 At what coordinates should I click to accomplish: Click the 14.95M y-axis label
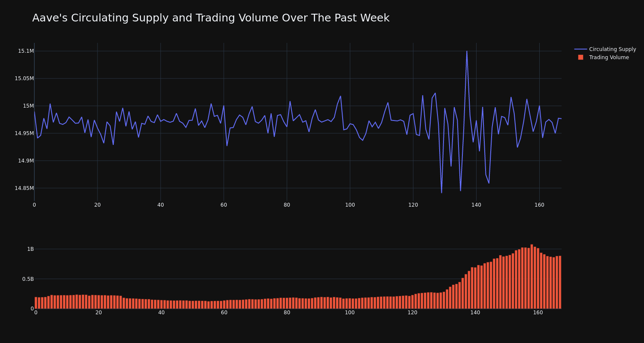pyautogui.click(x=24, y=133)
